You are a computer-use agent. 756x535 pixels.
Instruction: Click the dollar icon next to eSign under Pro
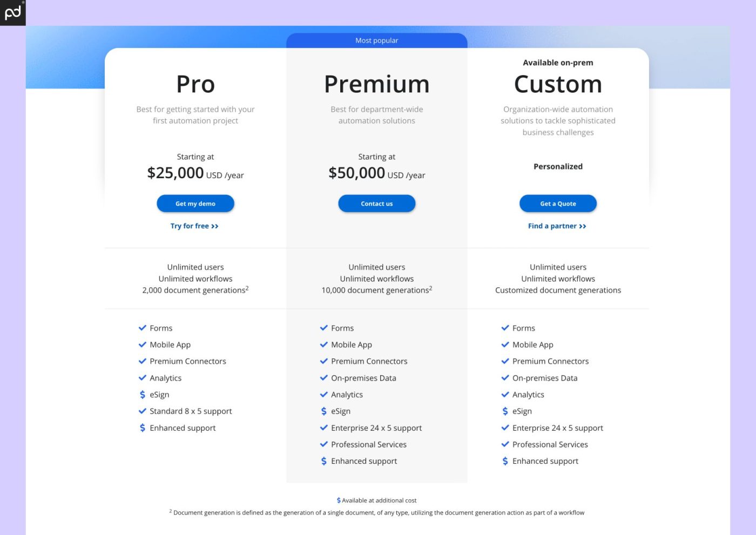coord(143,395)
